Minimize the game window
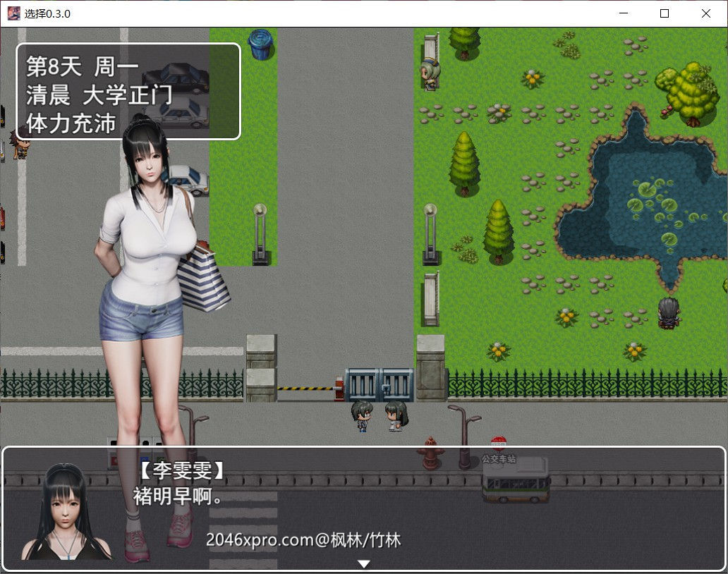 pos(622,13)
